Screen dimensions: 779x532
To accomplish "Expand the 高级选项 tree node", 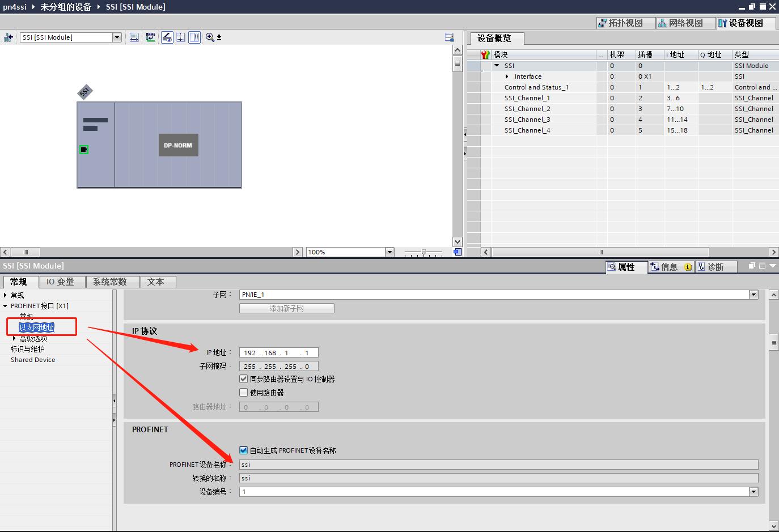I will [15, 338].
